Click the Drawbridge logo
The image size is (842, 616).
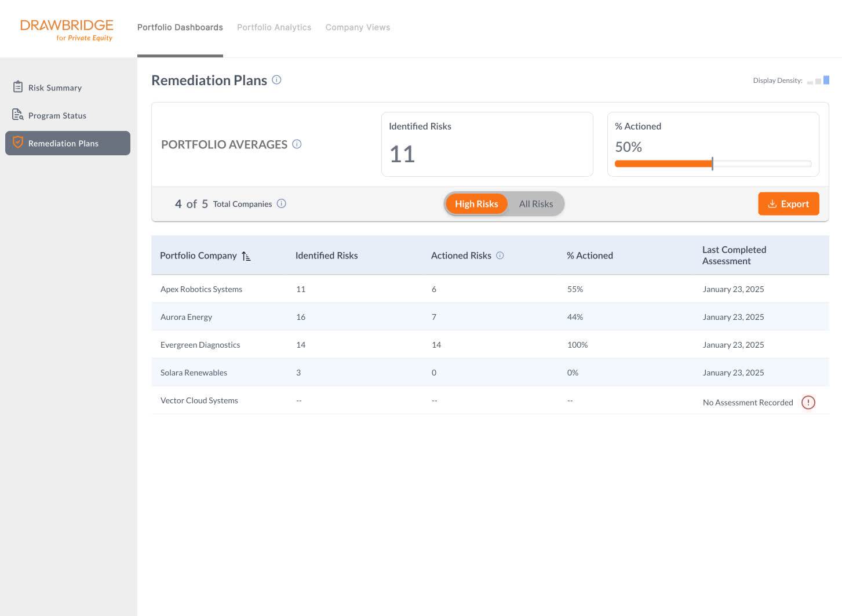[x=67, y=30]
